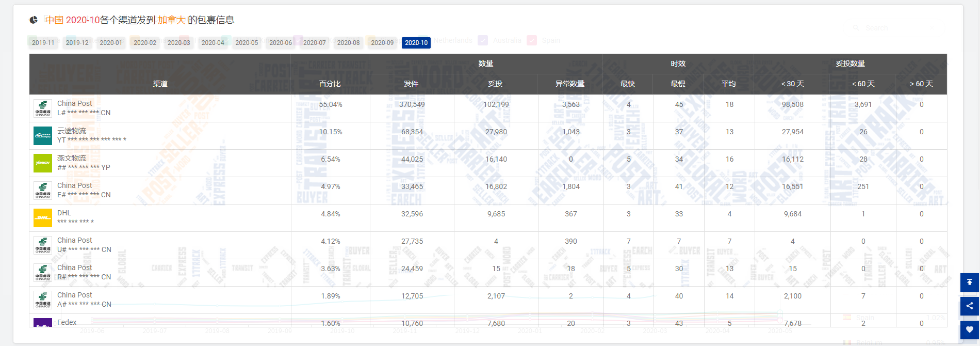
Task: Click the DHL yellow logo
Action: tap(43, 218)
